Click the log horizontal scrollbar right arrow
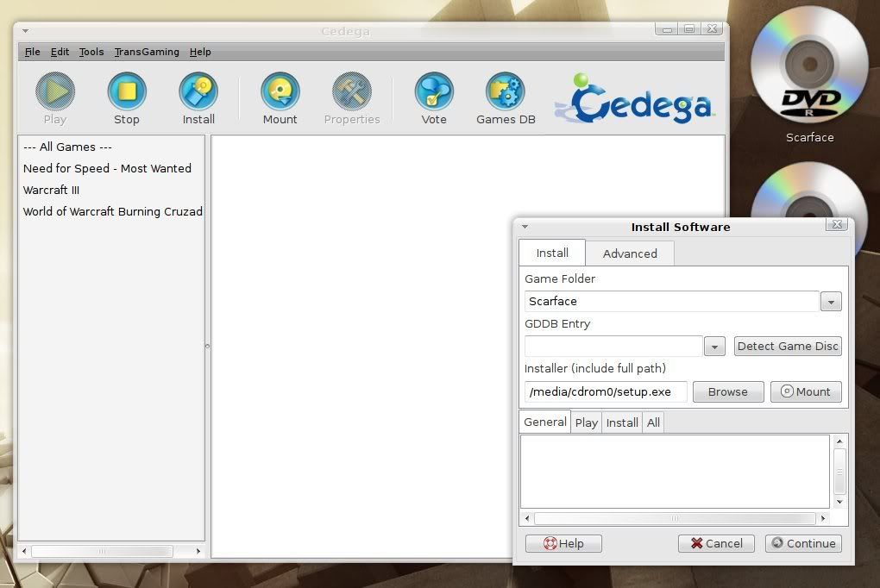The image size is (880, 588). pyautogui.click(x=823, y=518)
